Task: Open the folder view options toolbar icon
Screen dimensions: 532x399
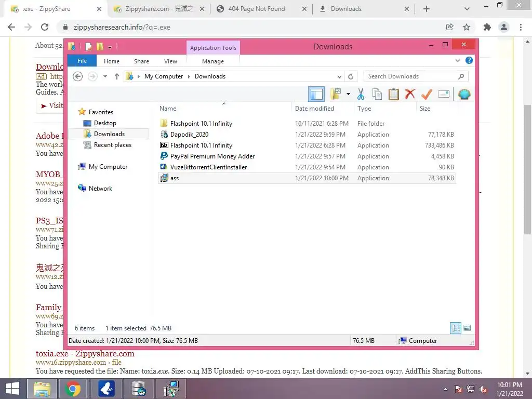Action: tap(336, 94)
